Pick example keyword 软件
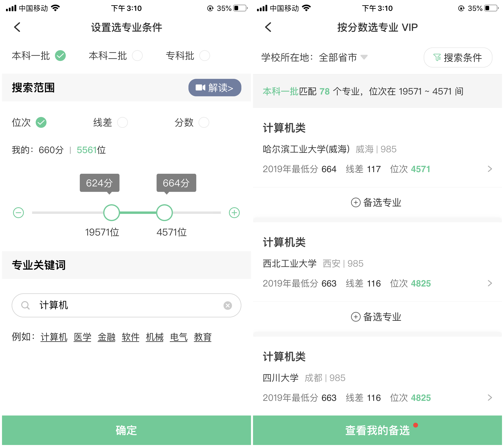 coord(131,337)
